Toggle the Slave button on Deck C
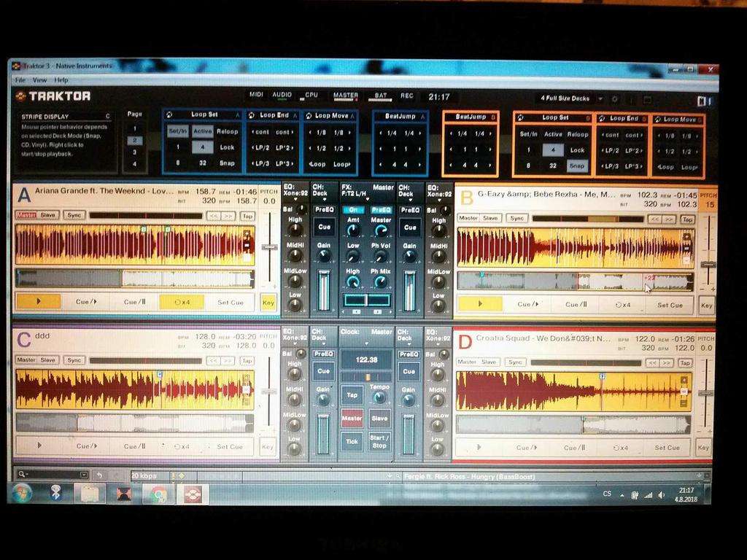The image size is (747, 560). [47, 360]
